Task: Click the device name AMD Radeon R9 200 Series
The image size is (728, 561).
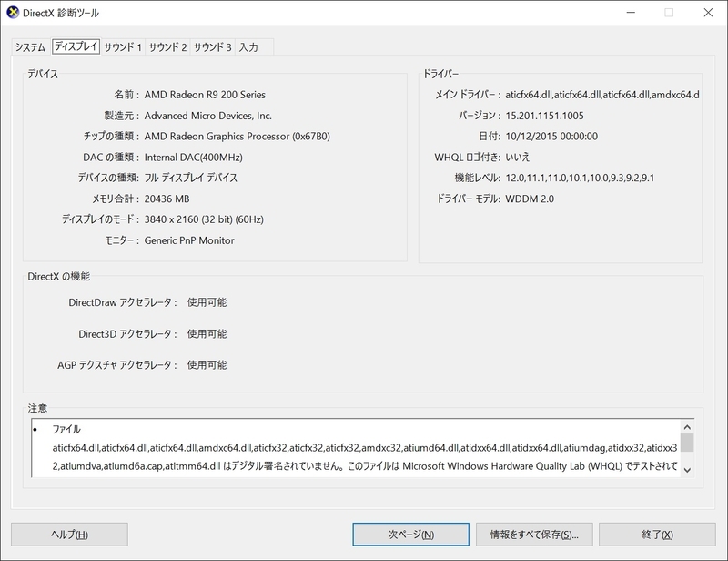Action: tap(205, 95)
